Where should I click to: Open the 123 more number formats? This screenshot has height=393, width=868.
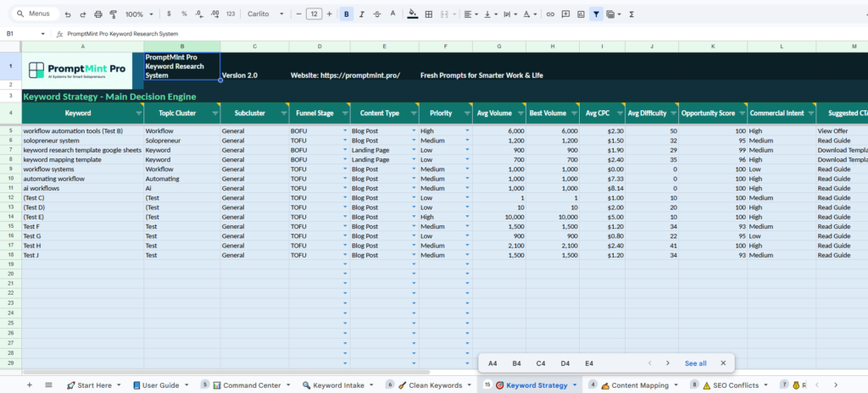(231, 14)
